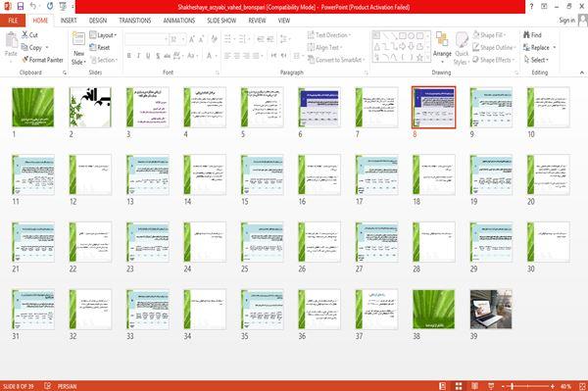Viewport: 588px width, 391px height.
Task: Click the zoom in plus button
Action: [x=553, y=386]
